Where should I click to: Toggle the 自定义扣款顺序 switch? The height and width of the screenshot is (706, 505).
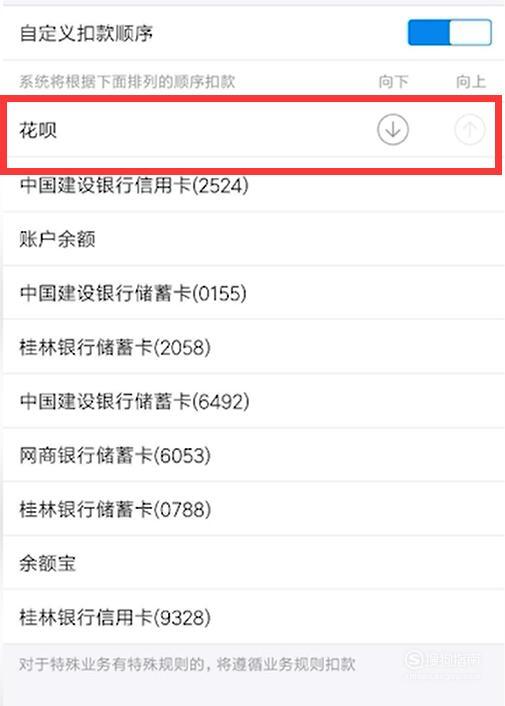click(x=449, y=32)
